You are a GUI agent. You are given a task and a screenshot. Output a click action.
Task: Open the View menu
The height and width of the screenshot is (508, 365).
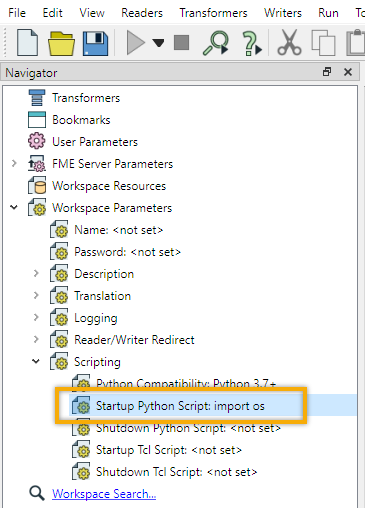pos(92,13)
